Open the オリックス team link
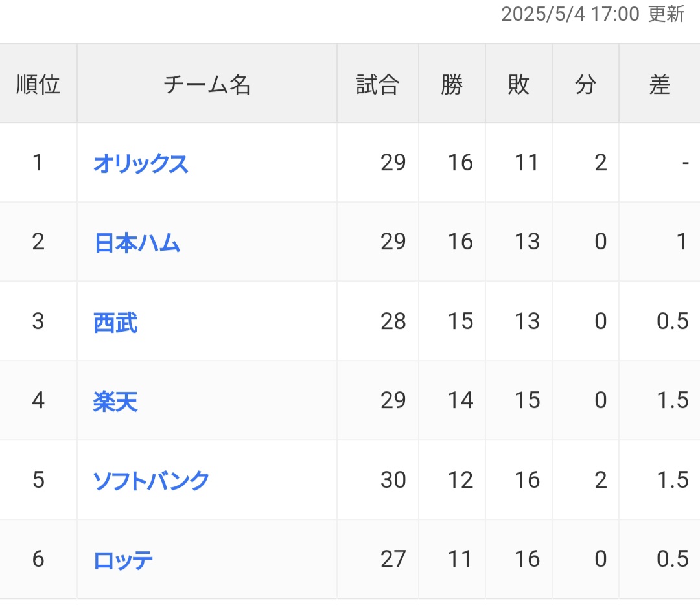This screenshot has width=700, height=605. click(141, 163)
